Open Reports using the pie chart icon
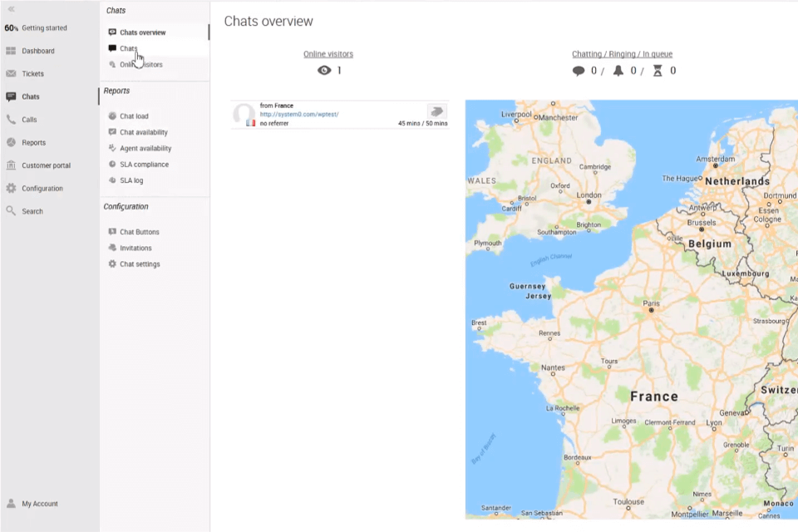This screenshot has height=532, width=798. coord(12,142)
